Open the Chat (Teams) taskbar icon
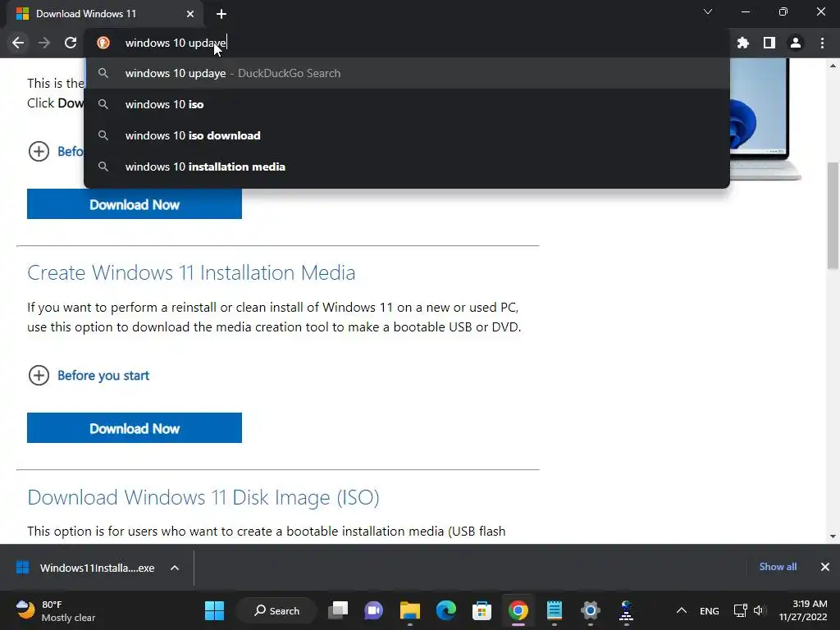Viewport: 840px width, 630px height. (x=374, y=610)
